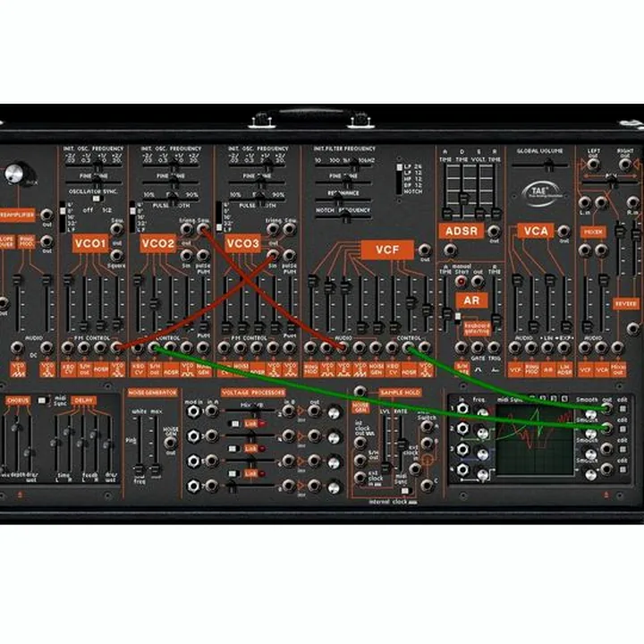Click the VCF Resonance slider handle
Screen dimensions: 644x644
pos(337,199)
